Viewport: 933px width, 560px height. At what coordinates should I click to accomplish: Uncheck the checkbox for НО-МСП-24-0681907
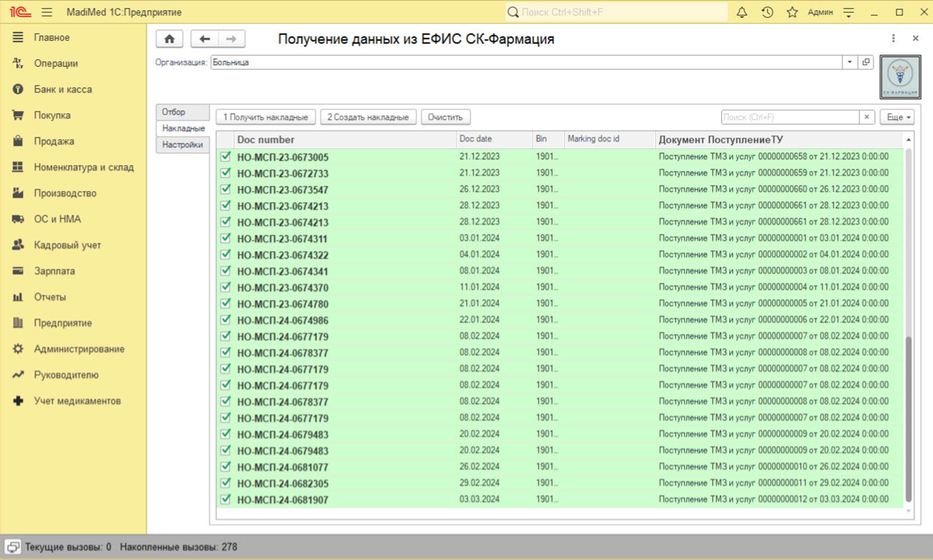coord(226,499)
